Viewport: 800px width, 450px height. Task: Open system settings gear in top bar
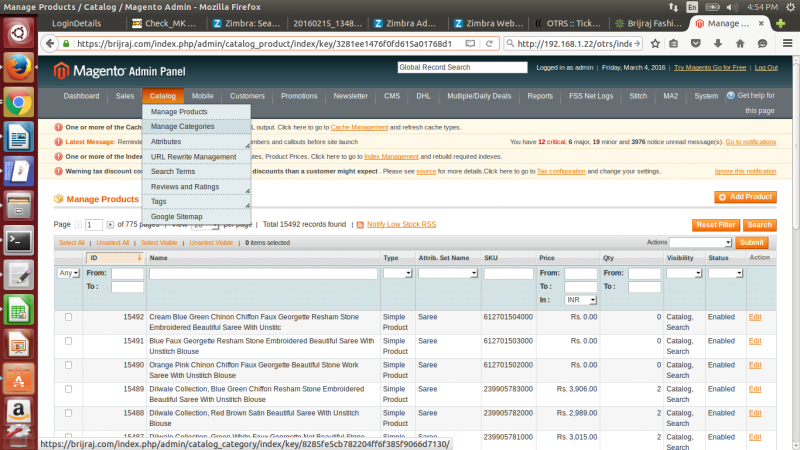(x=791, y=7)
